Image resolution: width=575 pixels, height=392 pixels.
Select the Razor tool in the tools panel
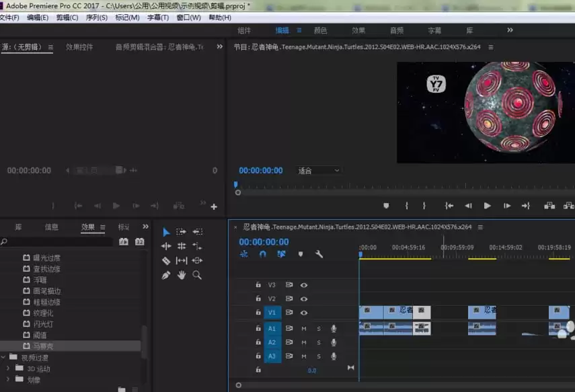pos(166,261)
